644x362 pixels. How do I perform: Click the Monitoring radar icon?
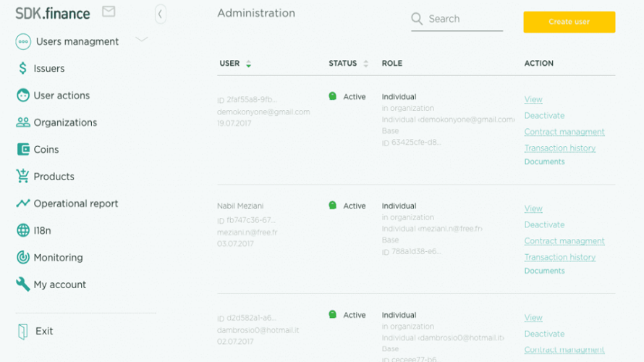(23, 257)
